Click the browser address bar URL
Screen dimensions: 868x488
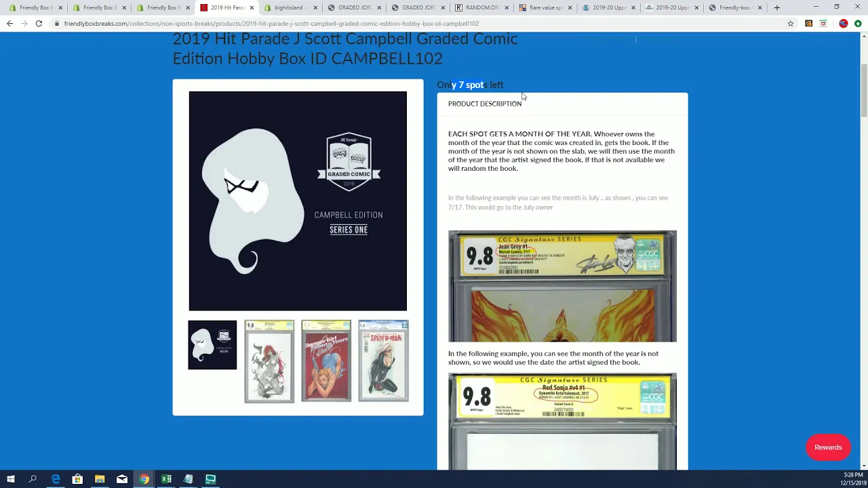pyautogui.click(x=271, y=24)
